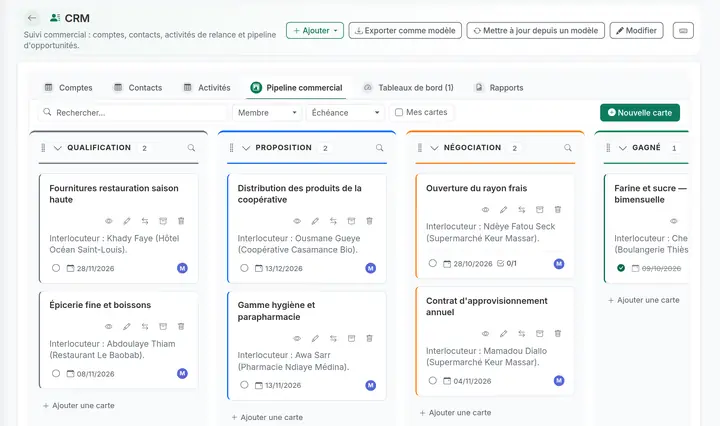Open the 0/1 checklist on Ouverture card
Viewport: 720px width, 426px height.
click(507, 263)
